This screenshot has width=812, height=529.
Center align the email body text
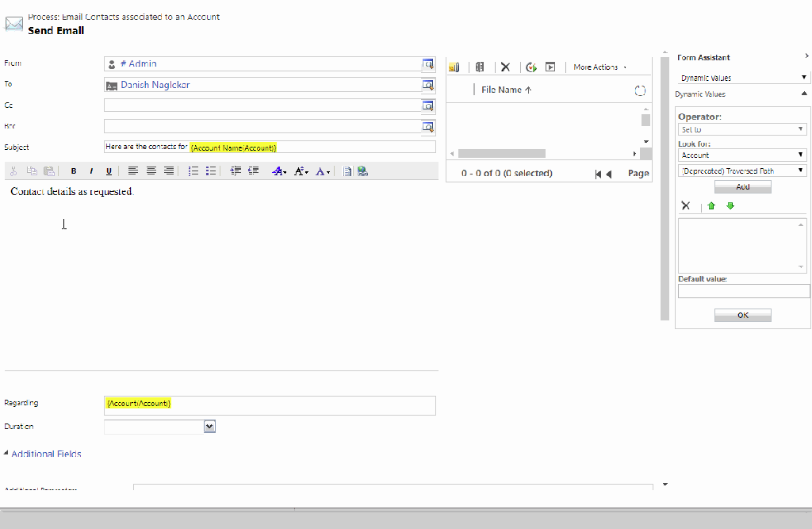click(151, 171)
